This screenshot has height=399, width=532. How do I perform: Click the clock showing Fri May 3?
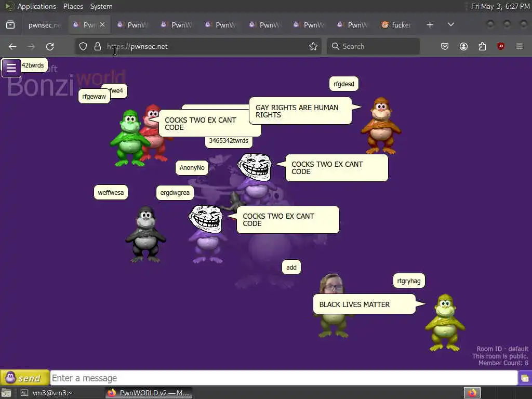[x=500, y=6]
